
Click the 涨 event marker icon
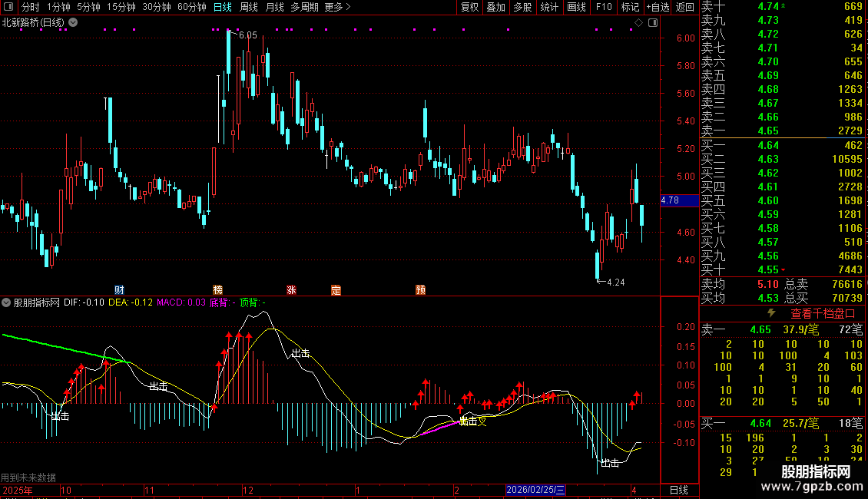click(292, 289)
